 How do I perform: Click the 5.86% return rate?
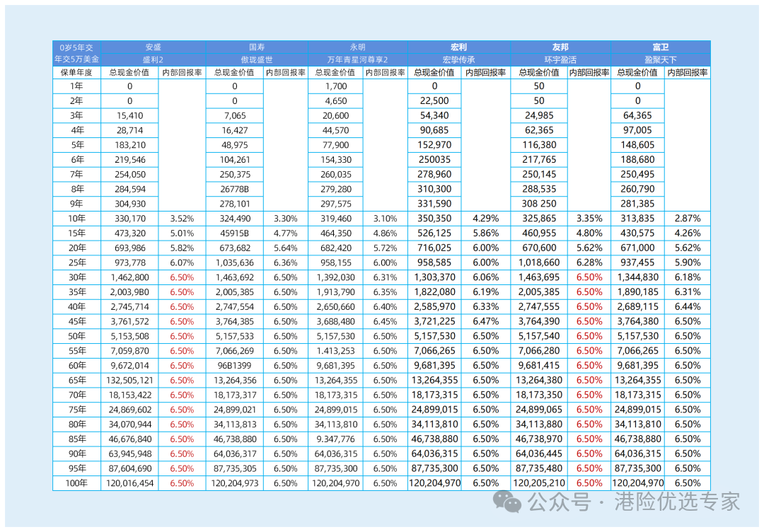point(486,233)
